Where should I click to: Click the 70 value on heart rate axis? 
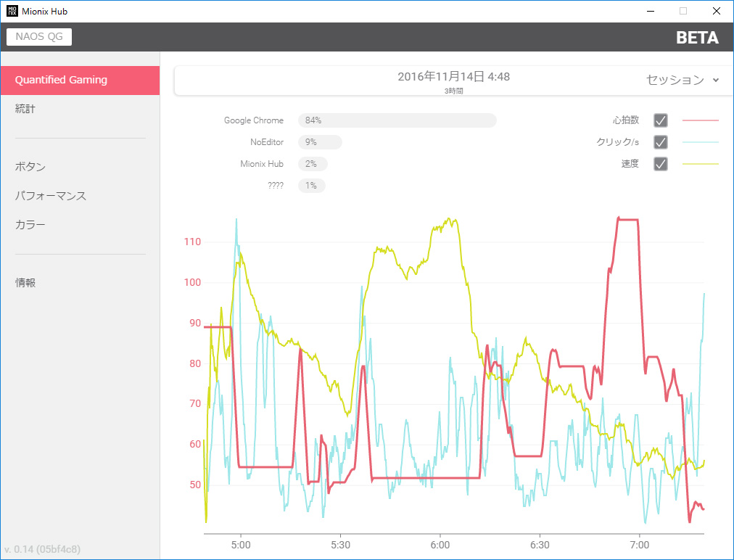point(195,403)
